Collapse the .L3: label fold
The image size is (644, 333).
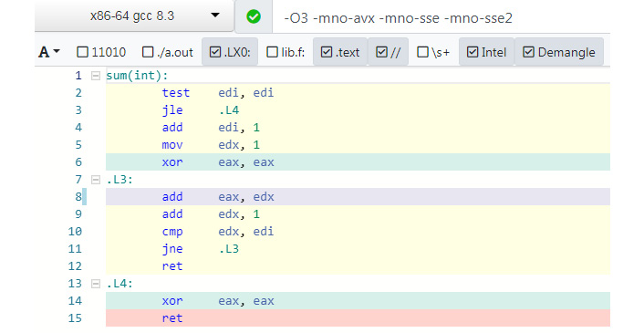(95, 180)
